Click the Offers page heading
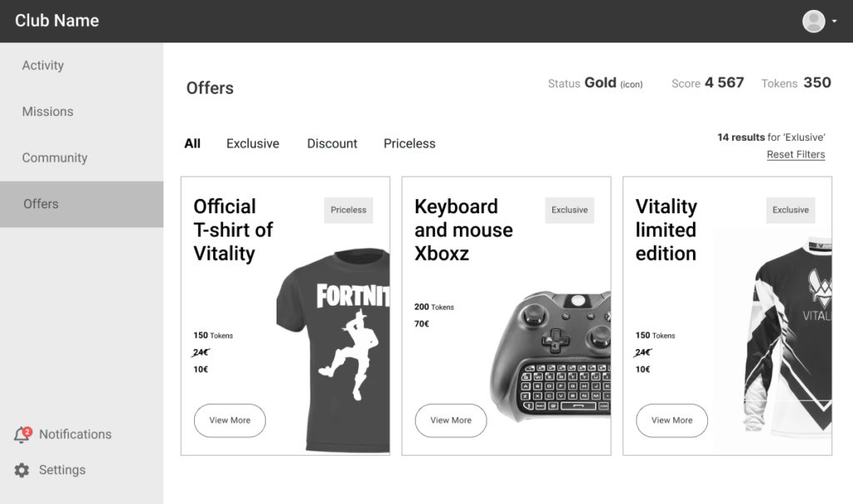This screenshot has height=504, width=853. [x=210, y=88]
